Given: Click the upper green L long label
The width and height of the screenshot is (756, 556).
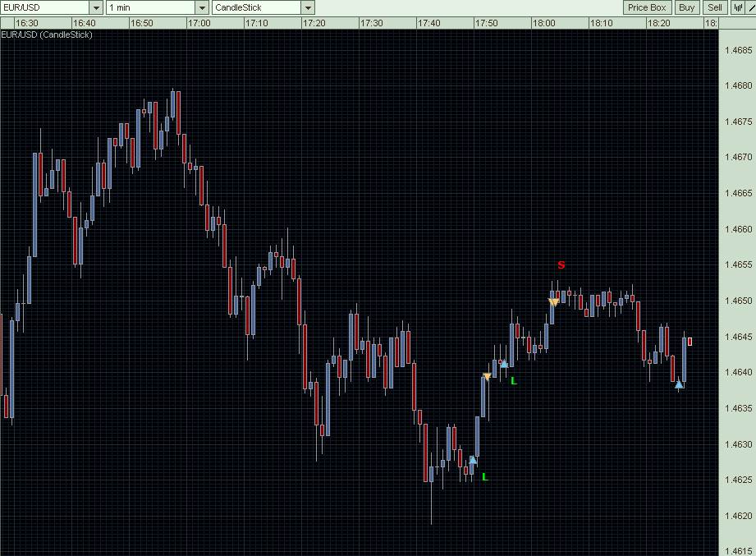Looking at the screenshot, I should pos(514,380).
